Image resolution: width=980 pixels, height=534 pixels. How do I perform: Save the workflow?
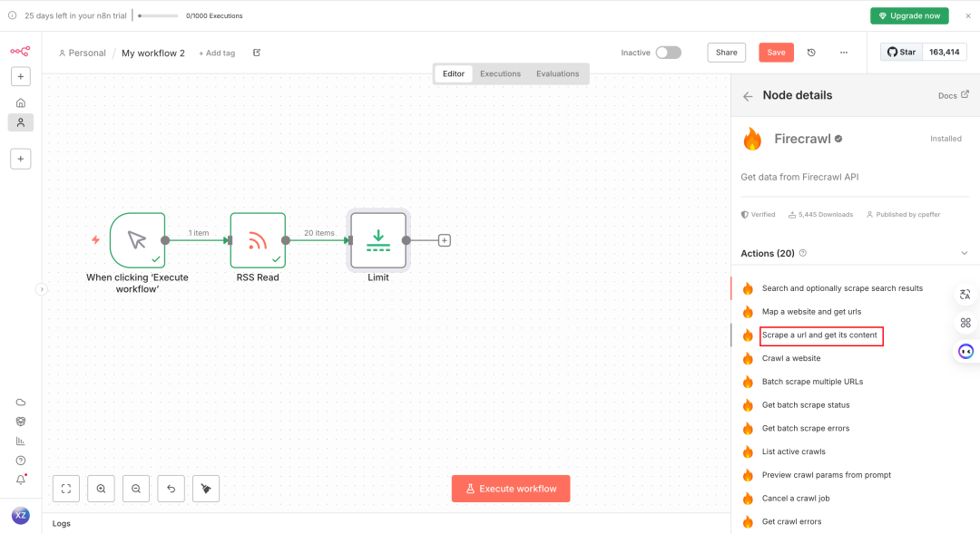click(776, 53)
